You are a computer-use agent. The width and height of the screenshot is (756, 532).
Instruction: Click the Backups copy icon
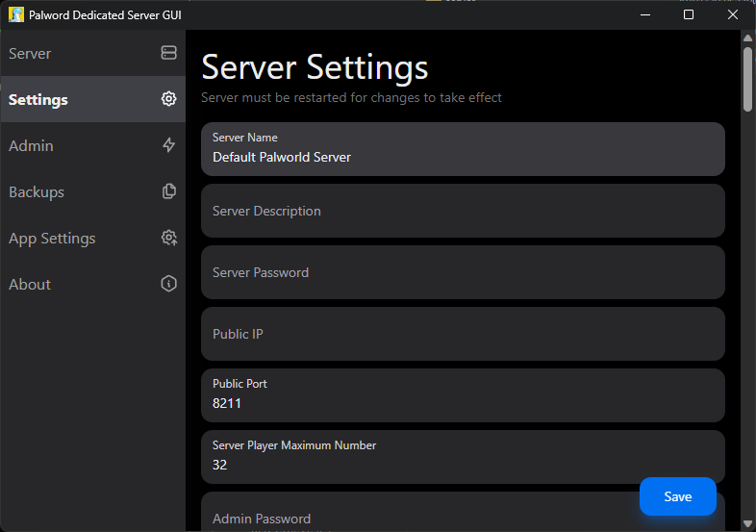point(168,191)
